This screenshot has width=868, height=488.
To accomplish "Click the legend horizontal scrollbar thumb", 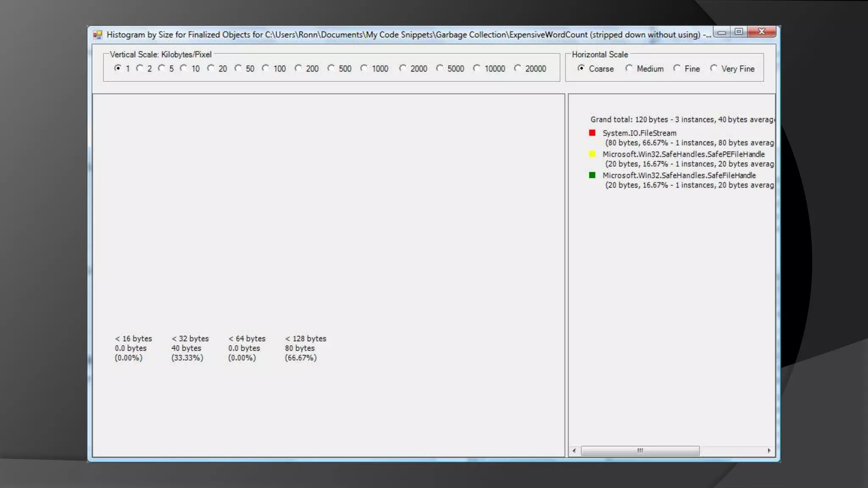I will tap(640, 451).
